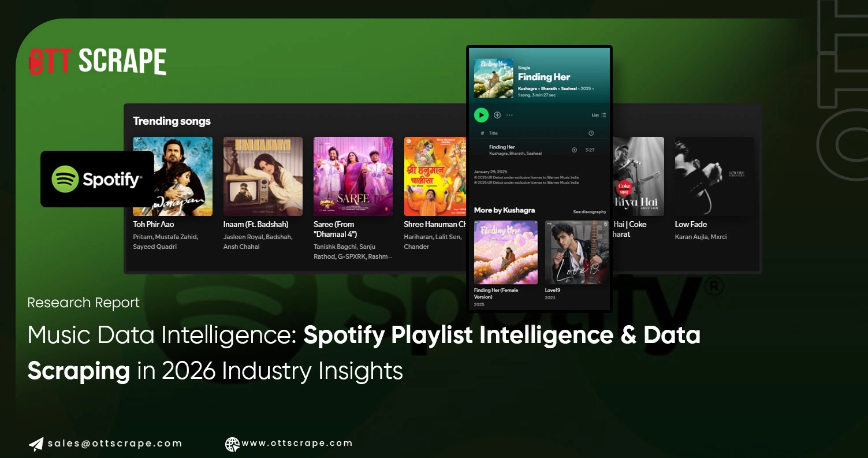The image size is (868, 458).
Task: Click the duration clock column icon
Action: coord(591,133)
